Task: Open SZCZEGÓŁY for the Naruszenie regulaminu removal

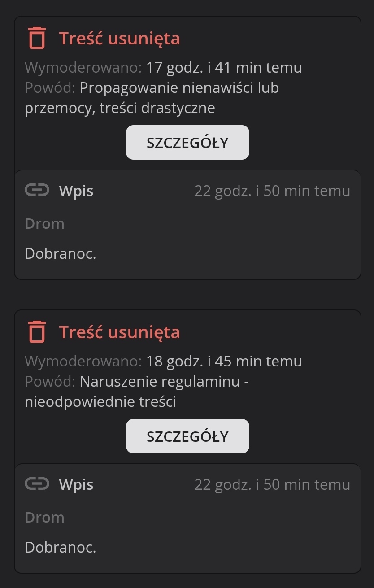Action: 187,436
